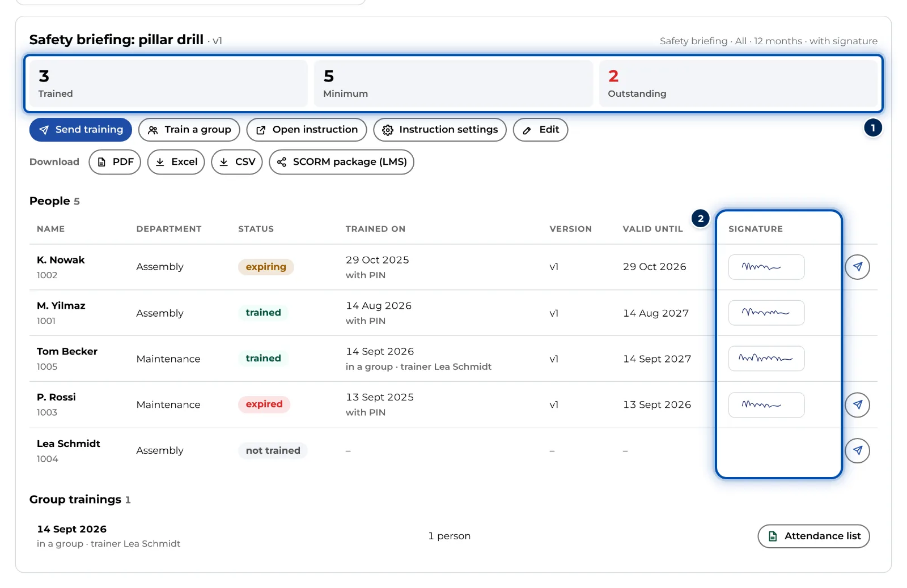Viewport: 907px width, 588px height.
Task: Download the CSV export
Action: [237, 162]
